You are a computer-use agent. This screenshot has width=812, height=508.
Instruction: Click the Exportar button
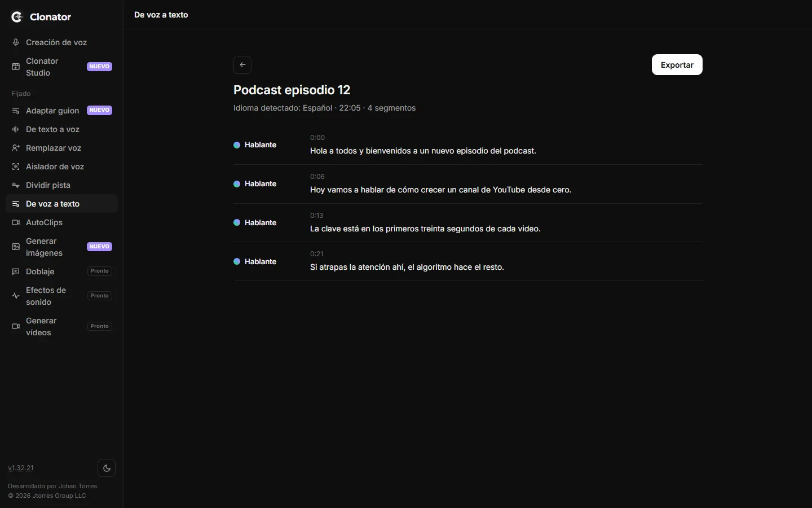[677, 65]
